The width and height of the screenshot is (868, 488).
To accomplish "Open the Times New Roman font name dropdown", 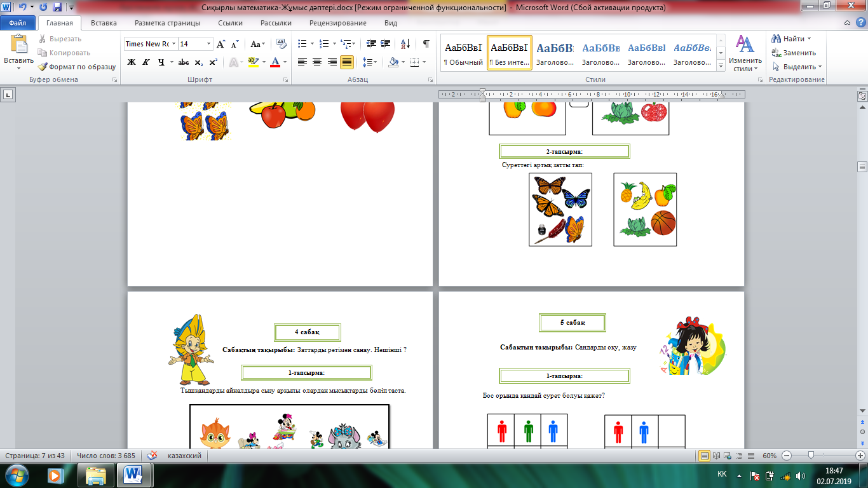I will click(173, 44).
